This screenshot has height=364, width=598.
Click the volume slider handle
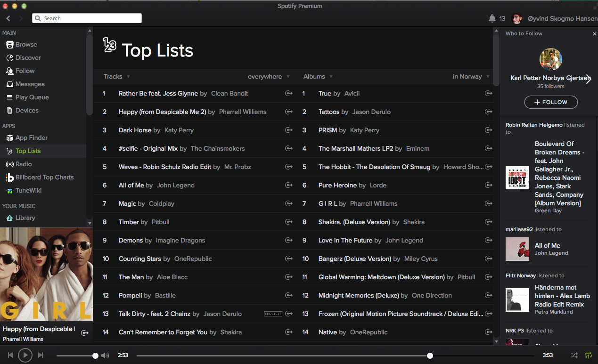coord(95,356)
